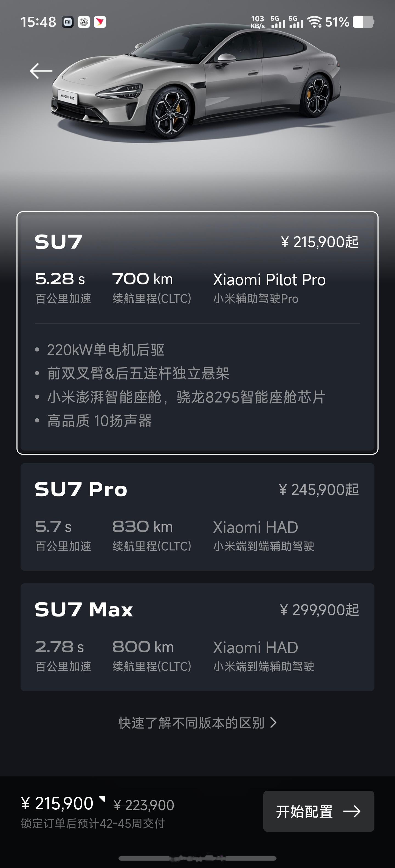Select the SU7 standard version card
395x868 pixels.
(x=197, y=333)
